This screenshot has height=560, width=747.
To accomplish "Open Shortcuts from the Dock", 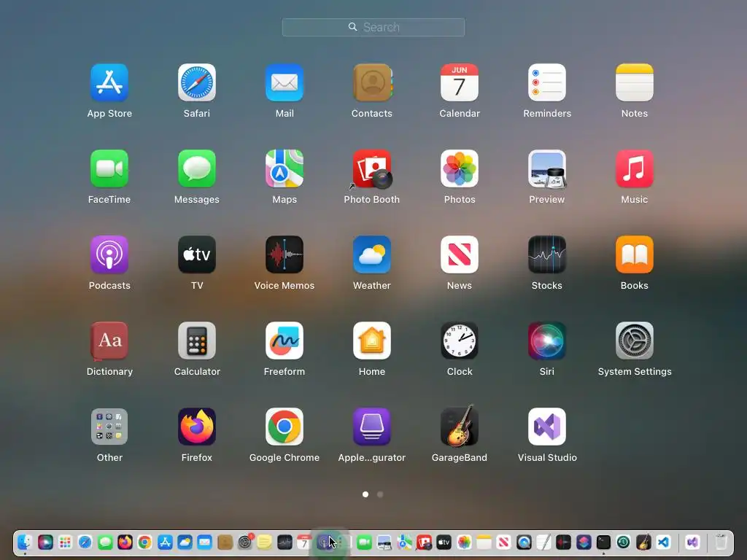I will point(584,542).
